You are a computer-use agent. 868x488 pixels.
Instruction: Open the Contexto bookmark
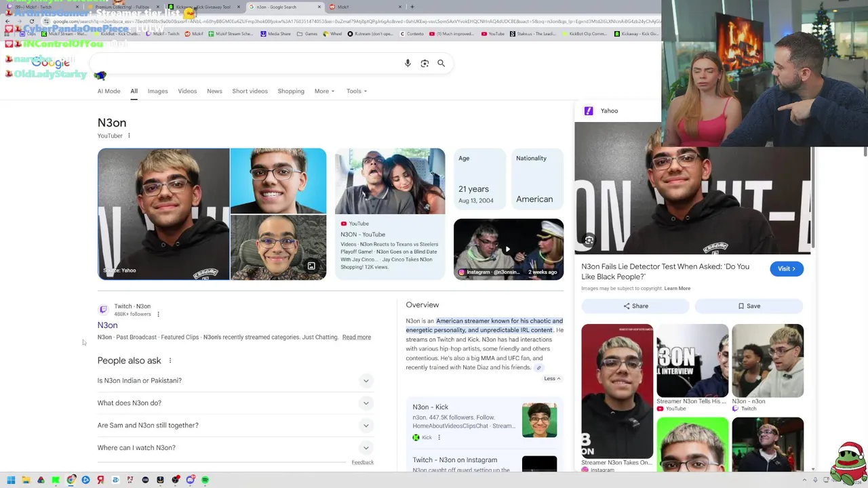pos(412,33)
